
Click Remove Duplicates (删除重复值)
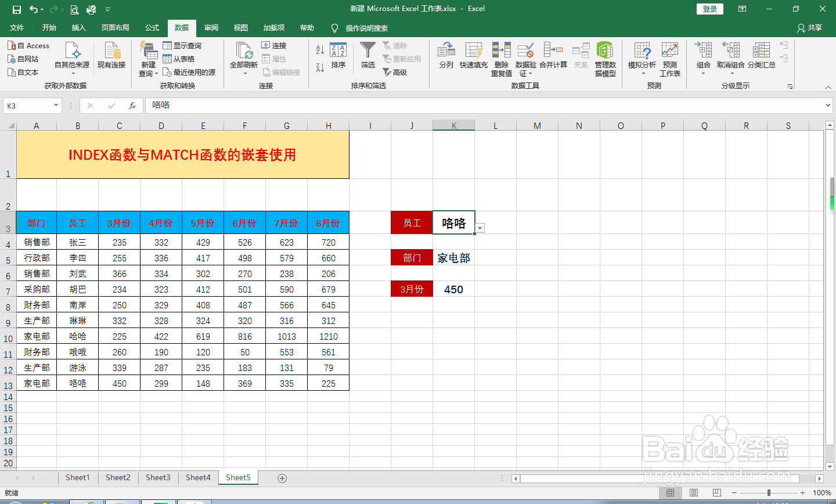pos(502,59)
